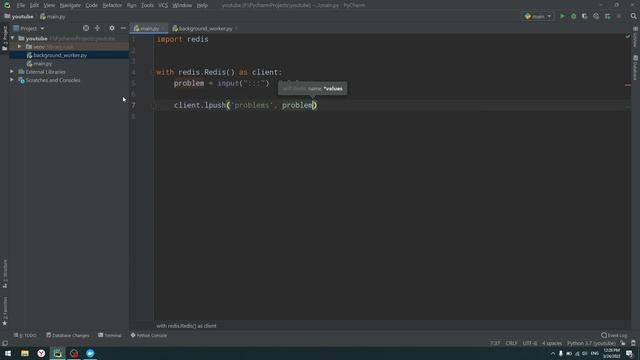Open Database Changes tool window

point(67,335)
